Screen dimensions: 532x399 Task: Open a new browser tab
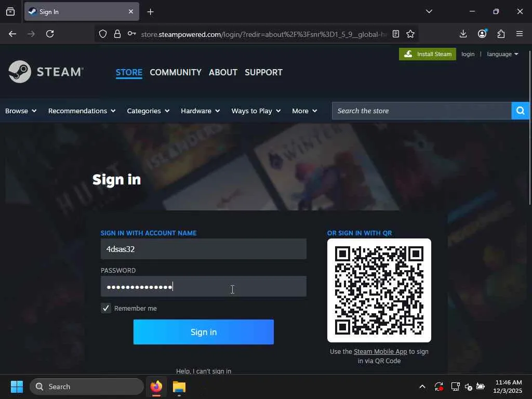pos(150,12)
